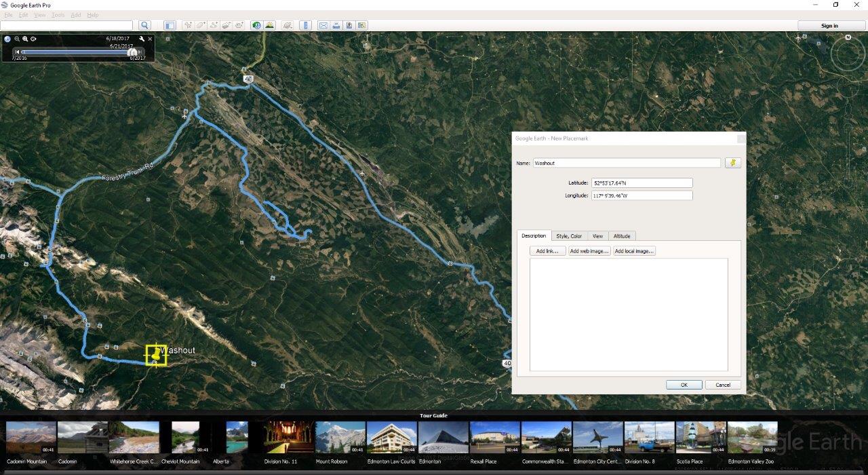Image resolution: width=868 pixels, height=475 pixels.
Task: Switch to the Altitude tab
Action: 622,236
